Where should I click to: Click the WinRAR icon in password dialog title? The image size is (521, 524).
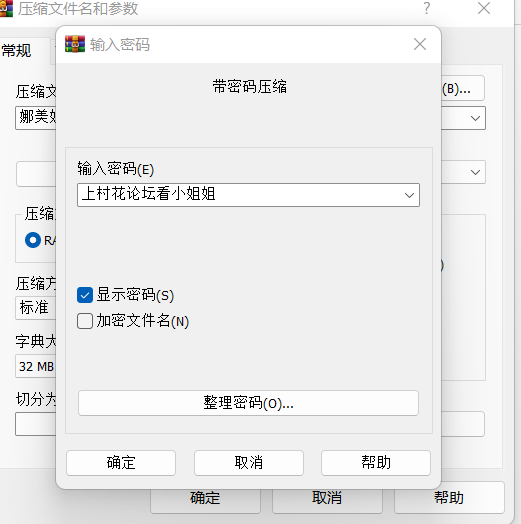click(x=75, y=44)
